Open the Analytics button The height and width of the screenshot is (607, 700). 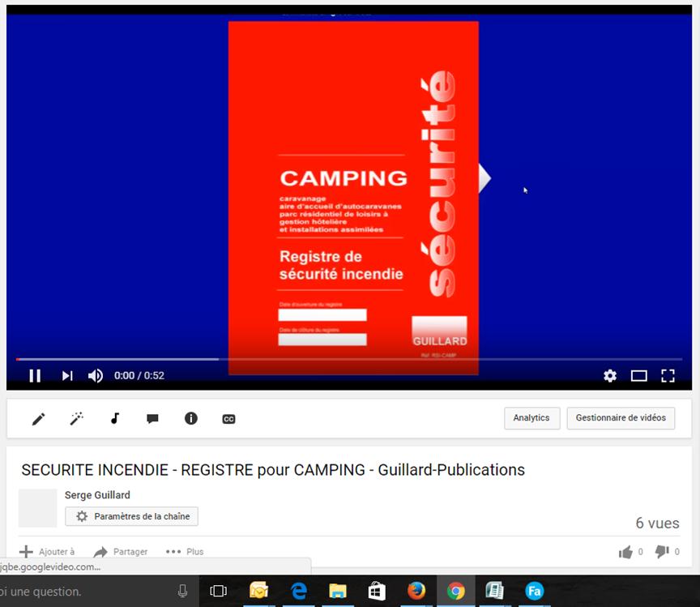tap(531, 418)
